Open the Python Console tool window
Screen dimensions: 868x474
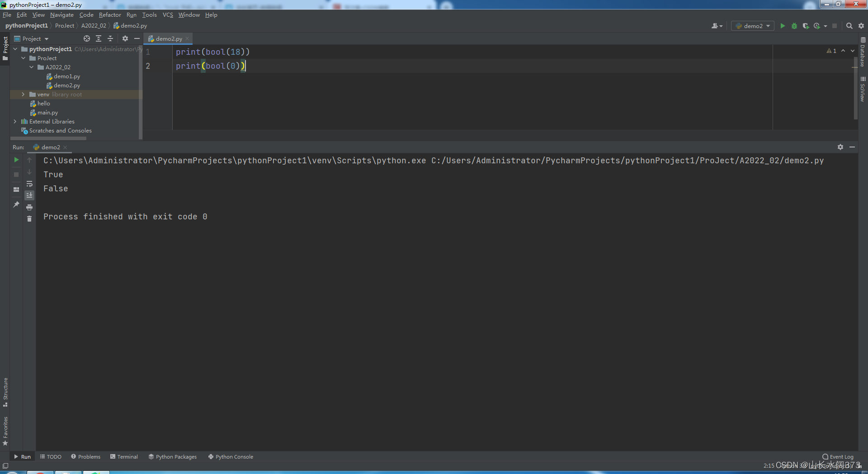[x=231, y=456]
